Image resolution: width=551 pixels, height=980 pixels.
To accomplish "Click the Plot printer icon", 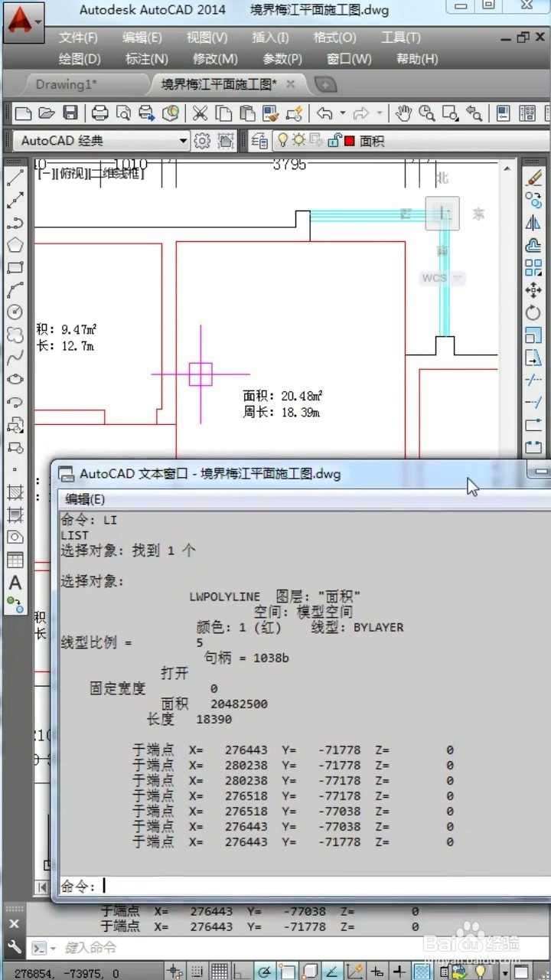I will pyautogui.click(x=99, y=113).
